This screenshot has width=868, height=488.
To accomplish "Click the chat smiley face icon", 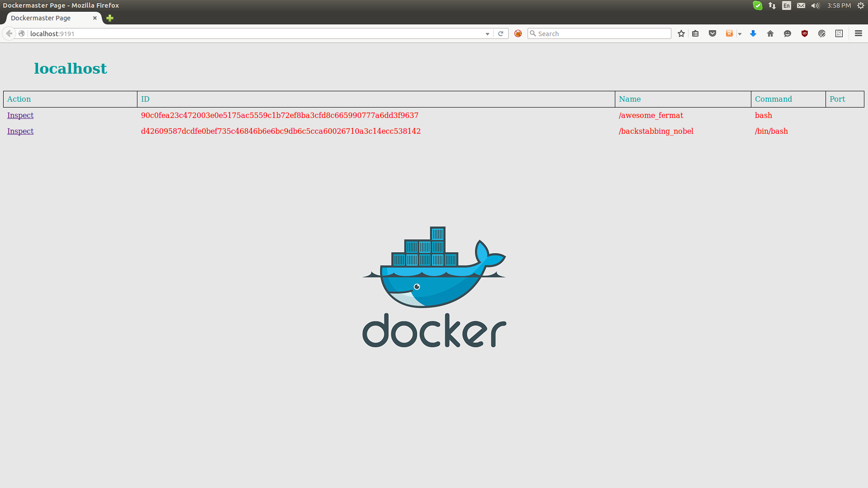I will coord(788,33).
